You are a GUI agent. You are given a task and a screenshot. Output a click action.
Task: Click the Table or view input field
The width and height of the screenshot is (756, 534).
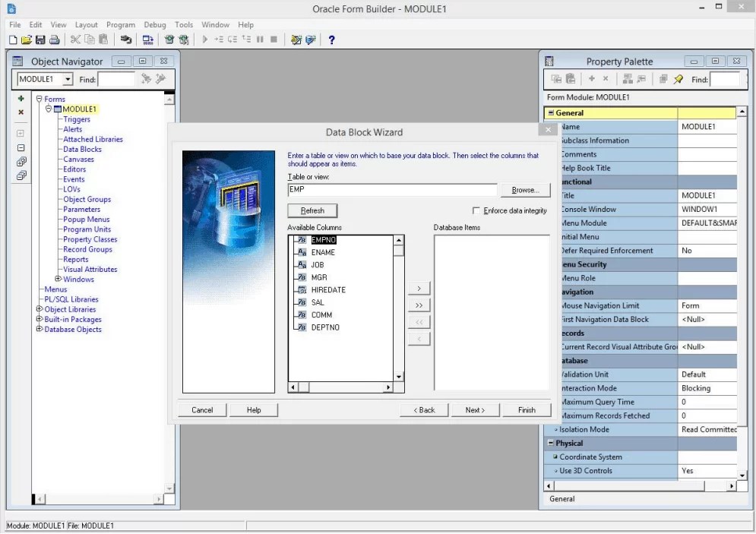(392, 190)
